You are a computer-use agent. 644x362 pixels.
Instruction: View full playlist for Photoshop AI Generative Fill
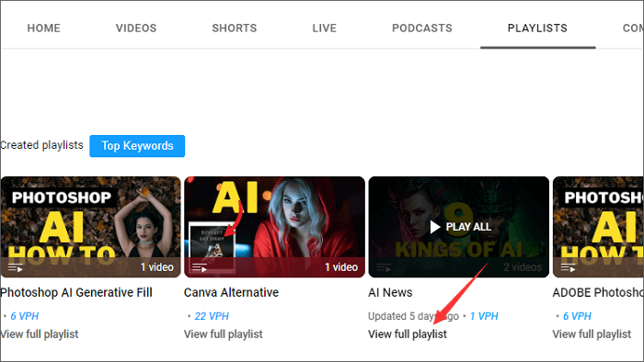coord(39,334)
